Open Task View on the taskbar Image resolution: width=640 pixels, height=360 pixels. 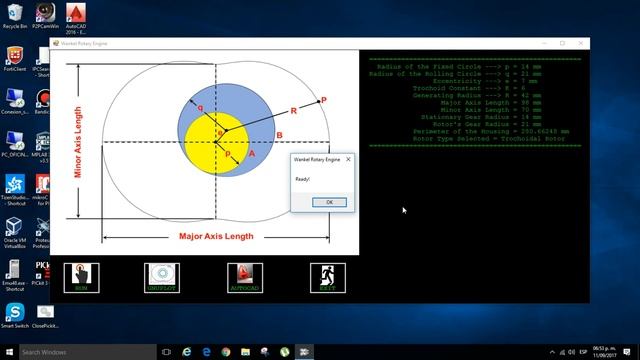[166, 352]
